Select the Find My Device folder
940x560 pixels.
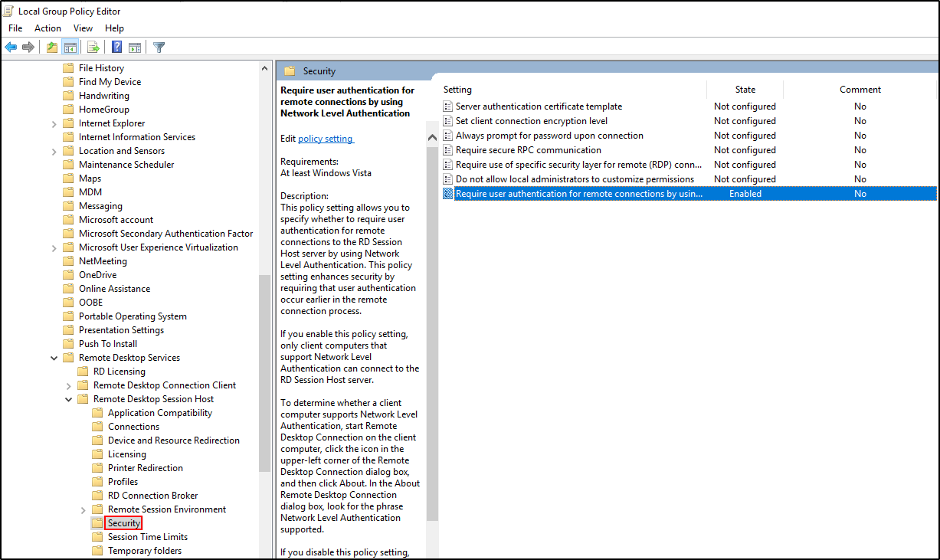(110, 82)
